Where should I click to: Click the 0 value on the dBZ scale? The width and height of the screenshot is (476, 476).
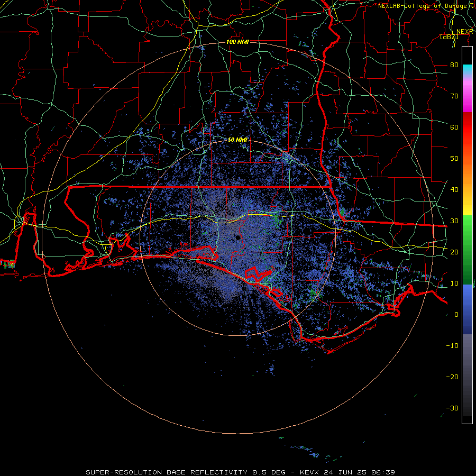tap(456, 315)
